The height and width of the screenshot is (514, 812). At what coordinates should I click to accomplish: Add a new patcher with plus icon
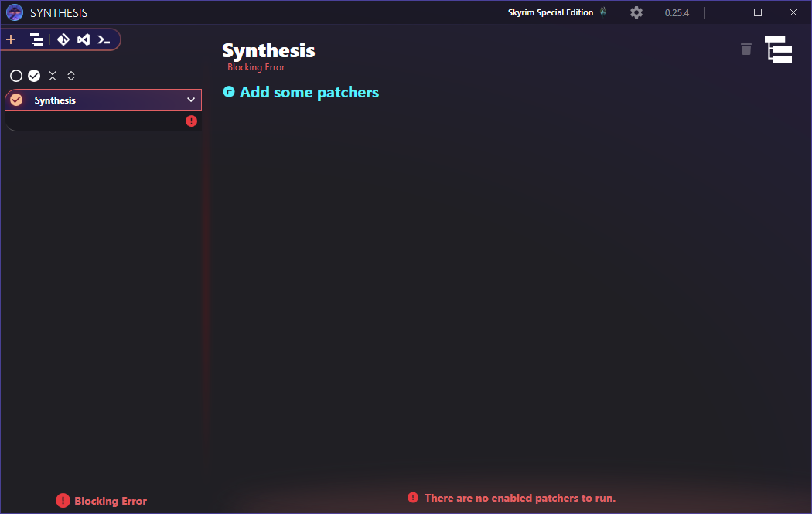(11, 40)
